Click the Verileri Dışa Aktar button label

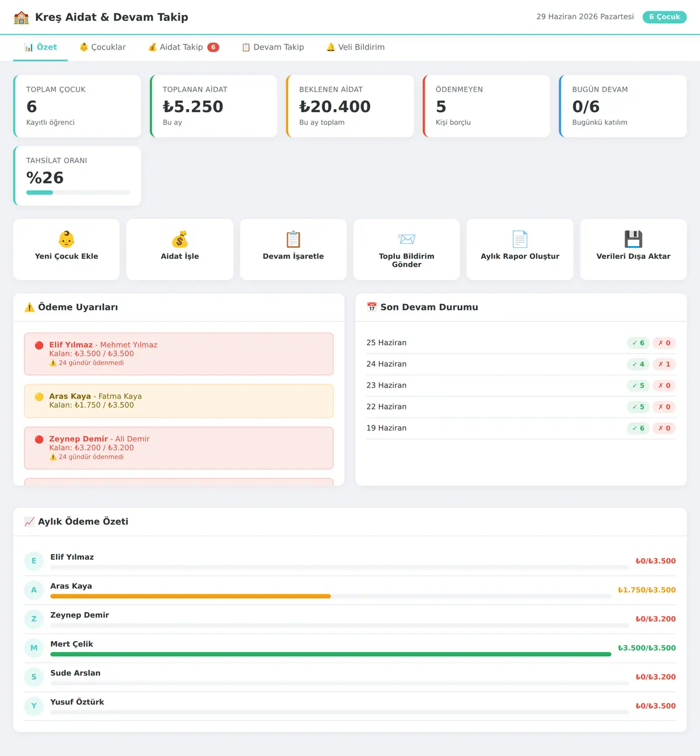(x=633, y=256)
